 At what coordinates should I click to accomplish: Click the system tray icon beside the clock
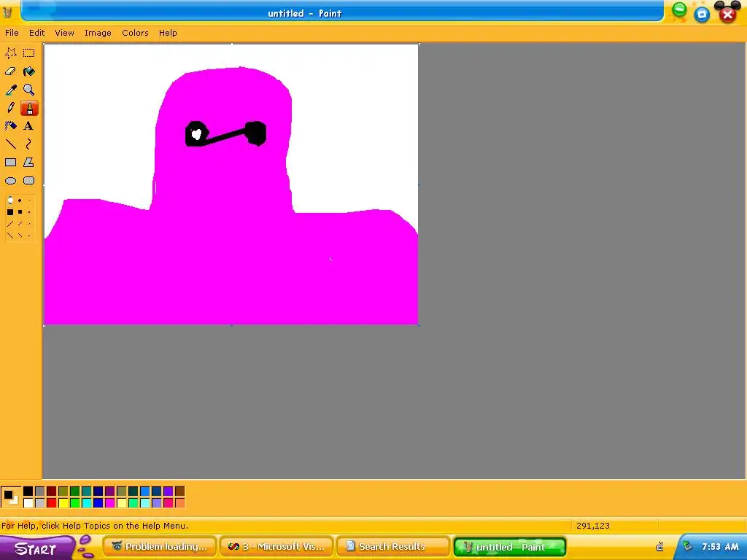pyautogui.click(x=687, y=546)
